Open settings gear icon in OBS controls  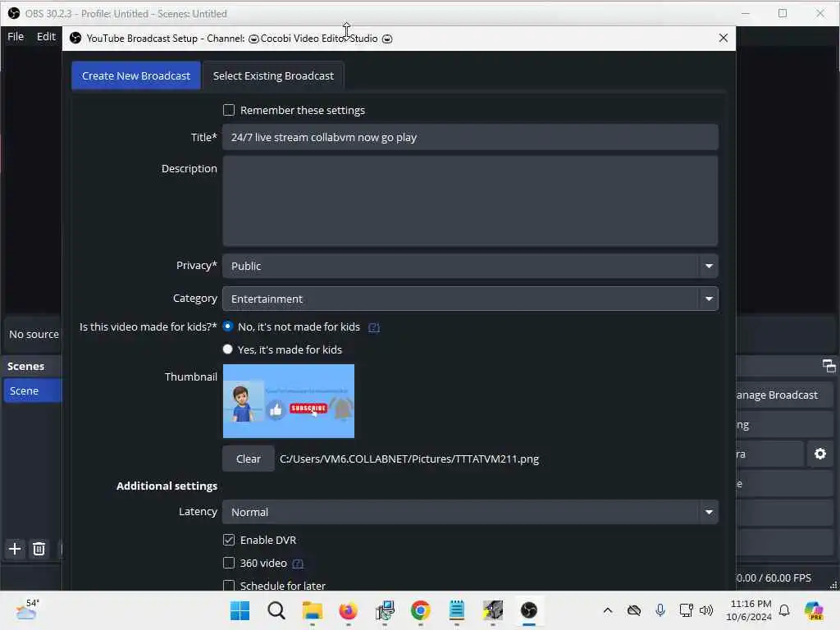819,454
